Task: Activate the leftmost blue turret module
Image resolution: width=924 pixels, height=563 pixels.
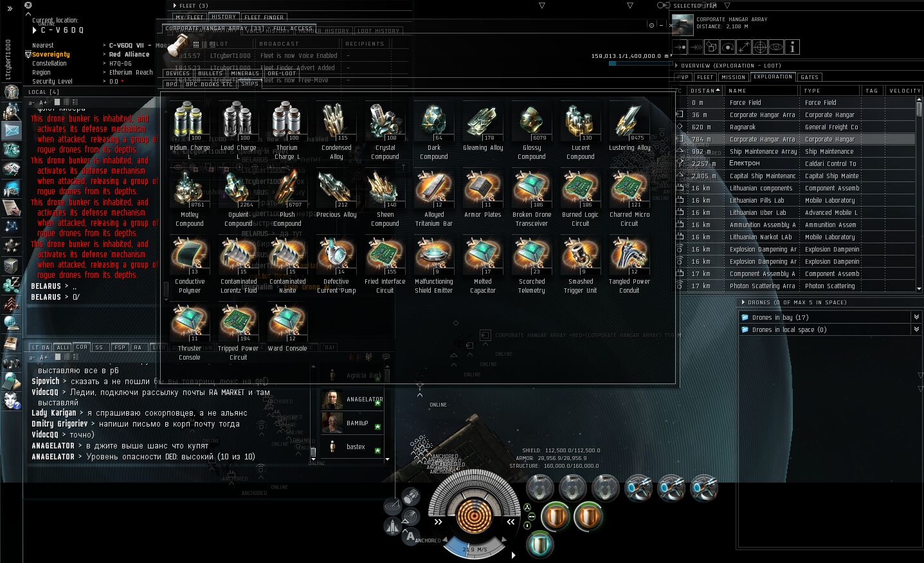Action: pos(639,488)
